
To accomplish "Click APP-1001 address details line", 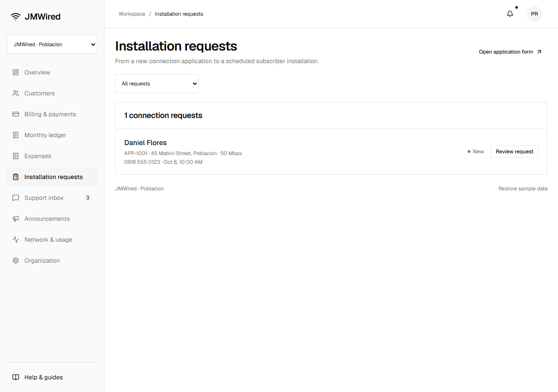I will click(x=183, y=153).
